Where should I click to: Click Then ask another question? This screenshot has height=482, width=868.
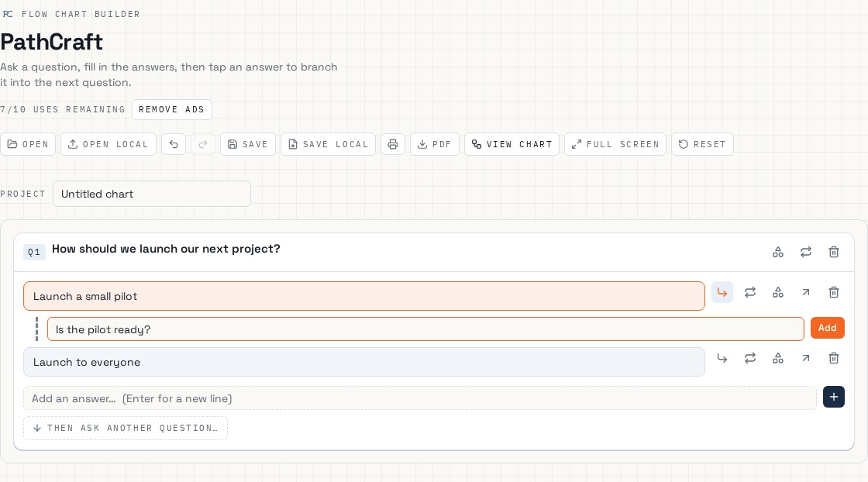(126, 428)
